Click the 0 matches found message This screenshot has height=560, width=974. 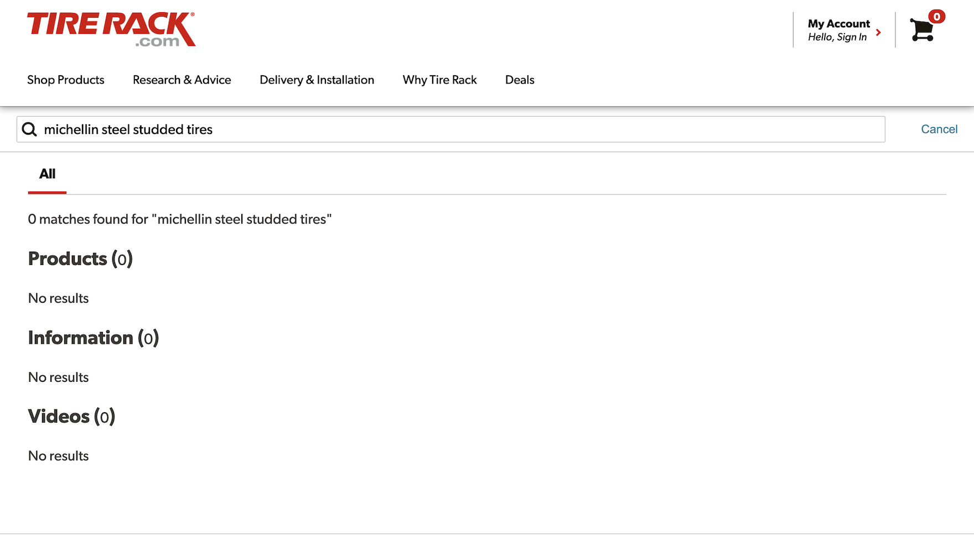coord(180,220)
